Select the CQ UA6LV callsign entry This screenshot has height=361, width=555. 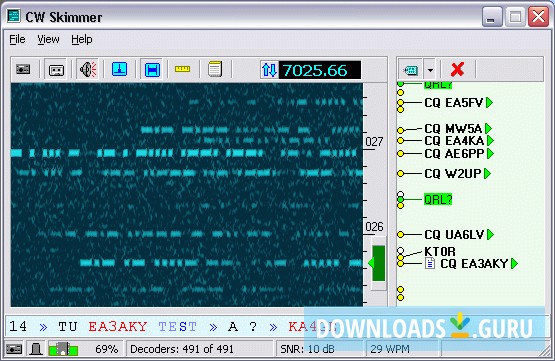click(x=454, y=234)
